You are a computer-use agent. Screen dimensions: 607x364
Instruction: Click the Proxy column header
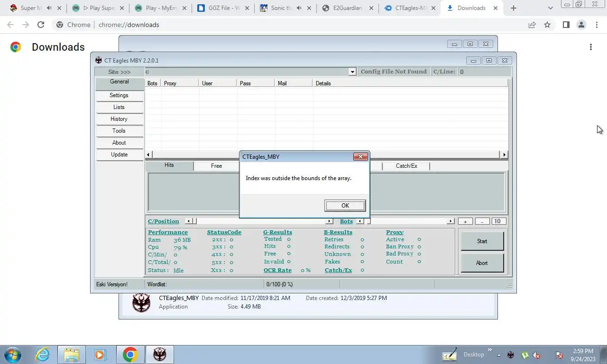click(x=180, y=83)
